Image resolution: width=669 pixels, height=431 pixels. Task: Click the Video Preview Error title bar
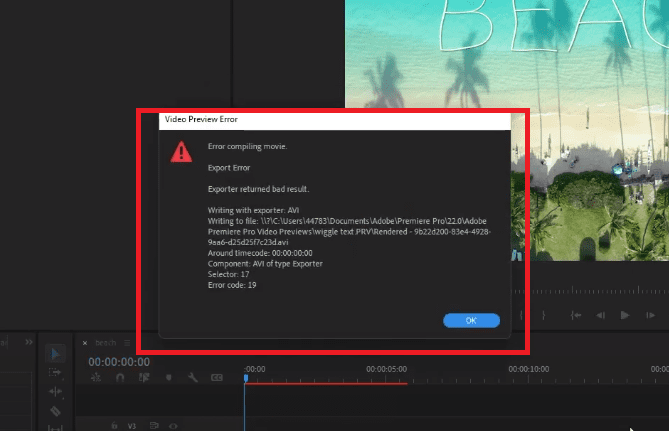click(334, 119)
